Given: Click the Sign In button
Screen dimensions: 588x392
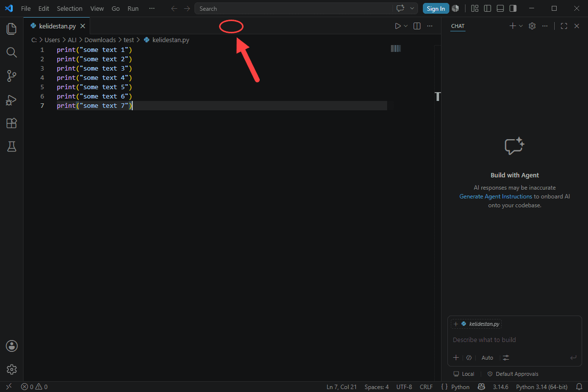Looking at the screenshot, I should pos(436,8).
